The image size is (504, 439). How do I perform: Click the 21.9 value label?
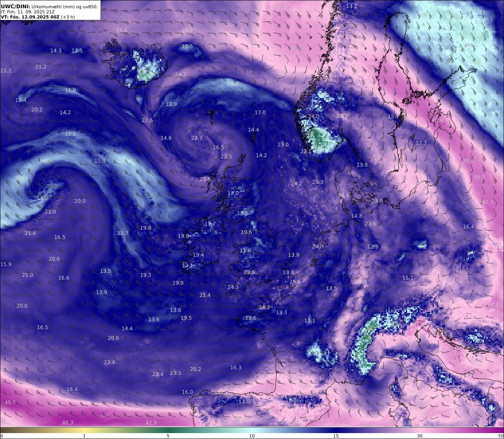click(50, 212)
